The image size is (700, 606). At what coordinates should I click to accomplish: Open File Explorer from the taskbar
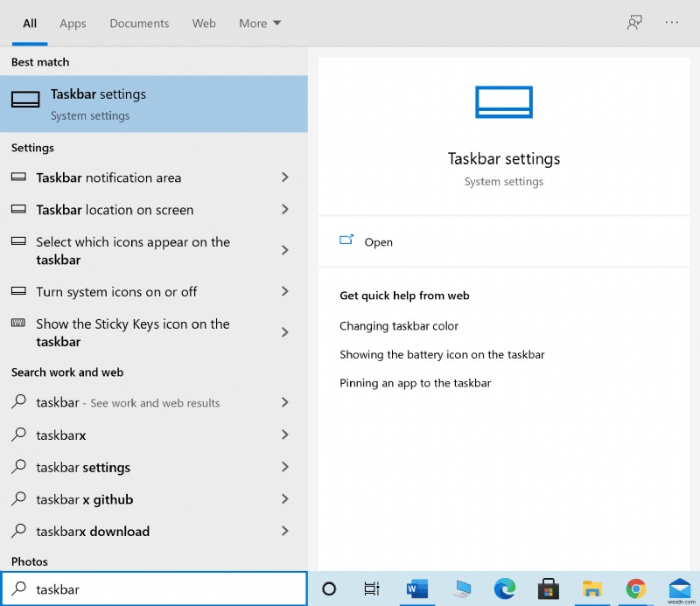(592, 589)
